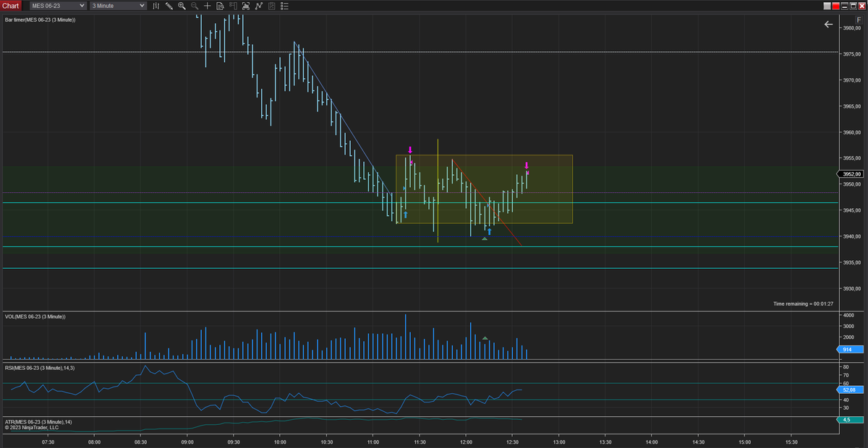868x448 pixels.
Task: Click the grayed-out chart toolbar icon
Action: point(271,6)
